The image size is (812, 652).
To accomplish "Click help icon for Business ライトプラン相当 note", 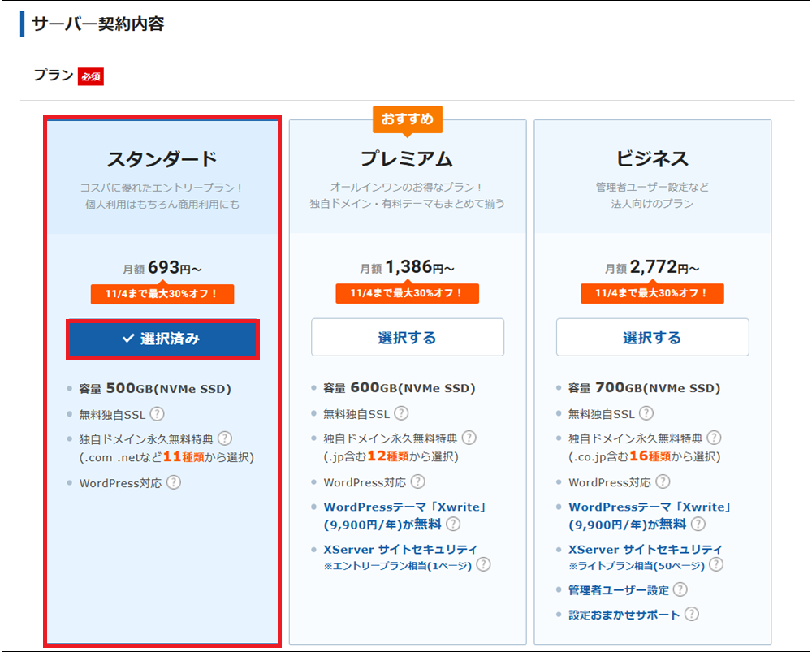I will pos(716,564).
